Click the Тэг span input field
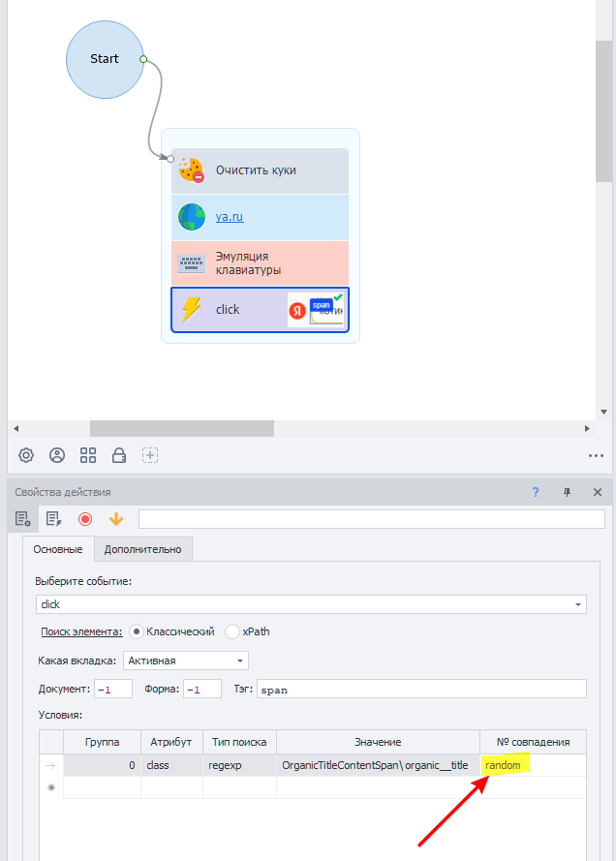Screen dimensions: 616x861 click(x=421, y=689)
